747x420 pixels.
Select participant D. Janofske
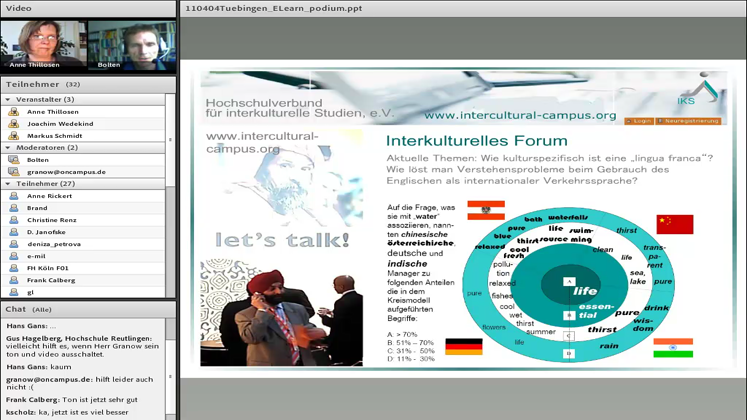[83, 232]
